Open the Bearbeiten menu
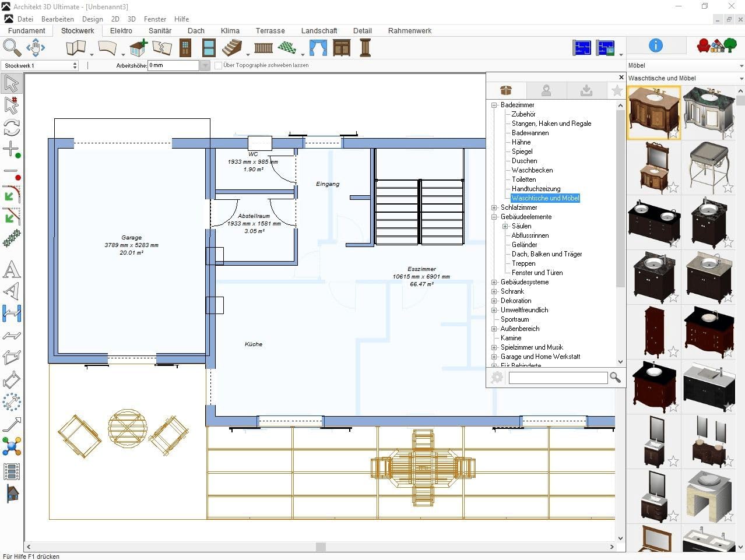 (x=57, y=19)
